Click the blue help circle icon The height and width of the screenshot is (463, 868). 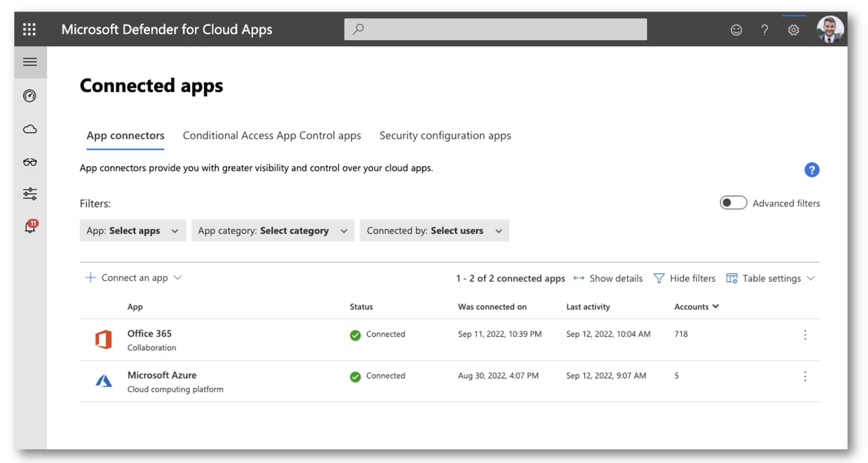pyautogui.click(x=812, y=170)
